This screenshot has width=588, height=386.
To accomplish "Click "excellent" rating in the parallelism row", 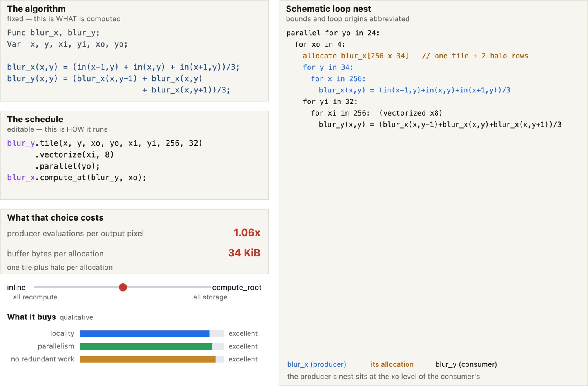I will tap(243, 346).
